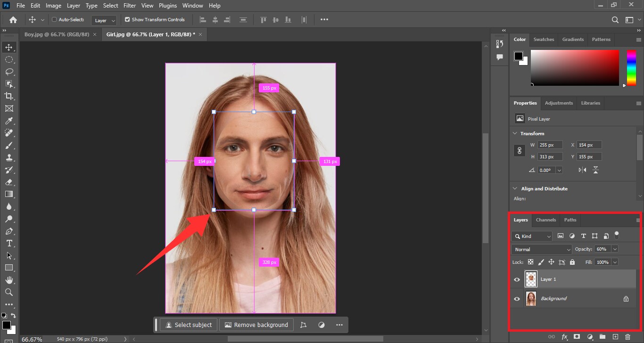Select the Object Selection tool

(9, 84)
